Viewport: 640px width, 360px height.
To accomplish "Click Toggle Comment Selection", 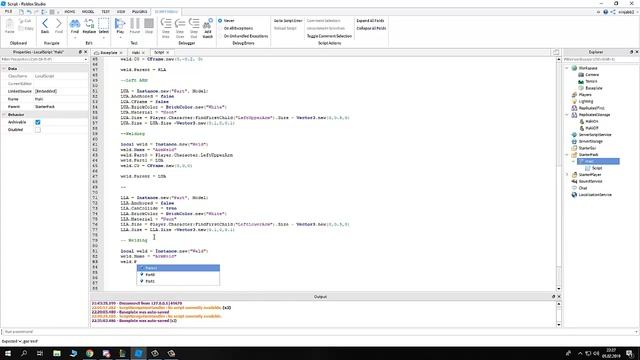I will pos(329,36).
